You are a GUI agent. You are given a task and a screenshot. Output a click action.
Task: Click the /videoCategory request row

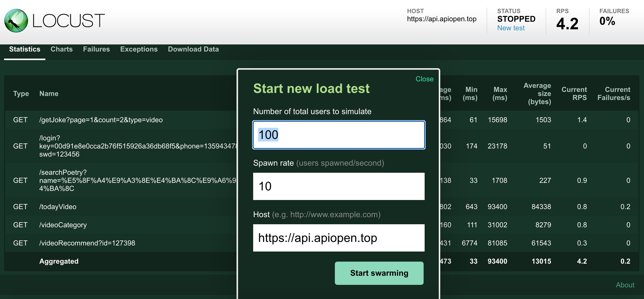click(x=63, y=225)
